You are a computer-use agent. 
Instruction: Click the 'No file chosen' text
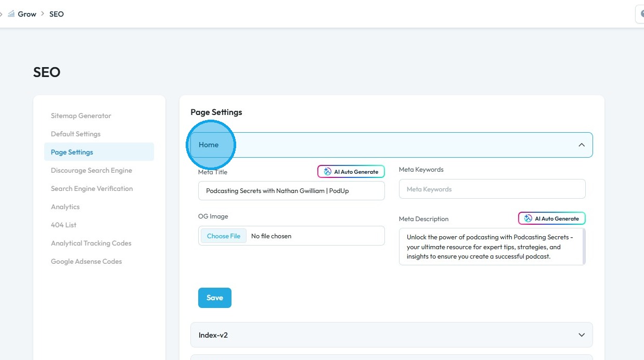point(271,236)
